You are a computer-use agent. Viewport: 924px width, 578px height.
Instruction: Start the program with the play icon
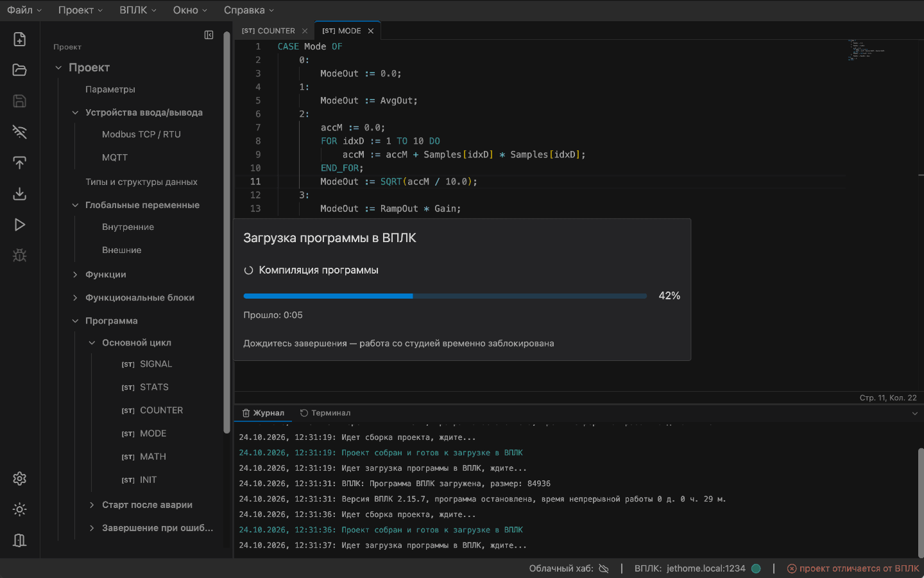[x=20, y=224]
